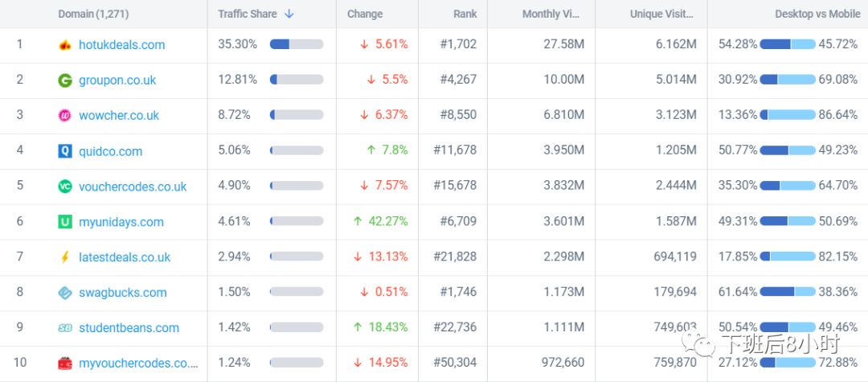Click the Desktop vs Mobile header

[817, 14]
